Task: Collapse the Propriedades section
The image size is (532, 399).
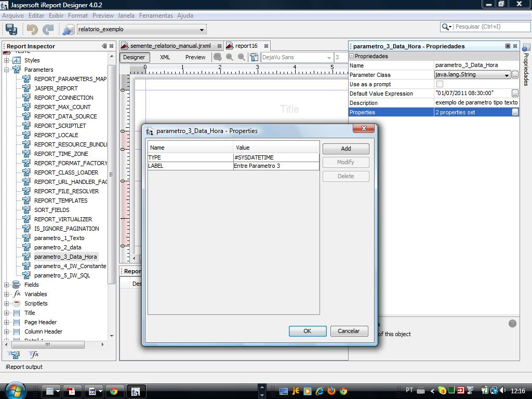Action: tap(352, 56)
